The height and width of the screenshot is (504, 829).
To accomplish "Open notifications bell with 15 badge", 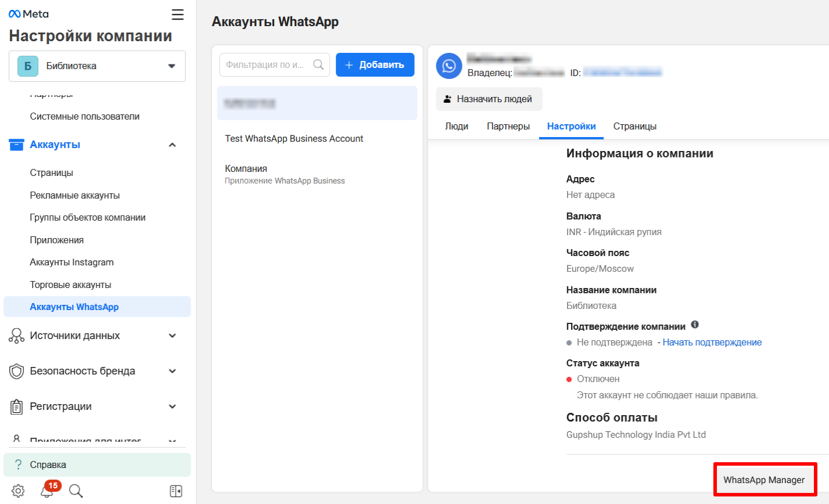I will 47,491.
